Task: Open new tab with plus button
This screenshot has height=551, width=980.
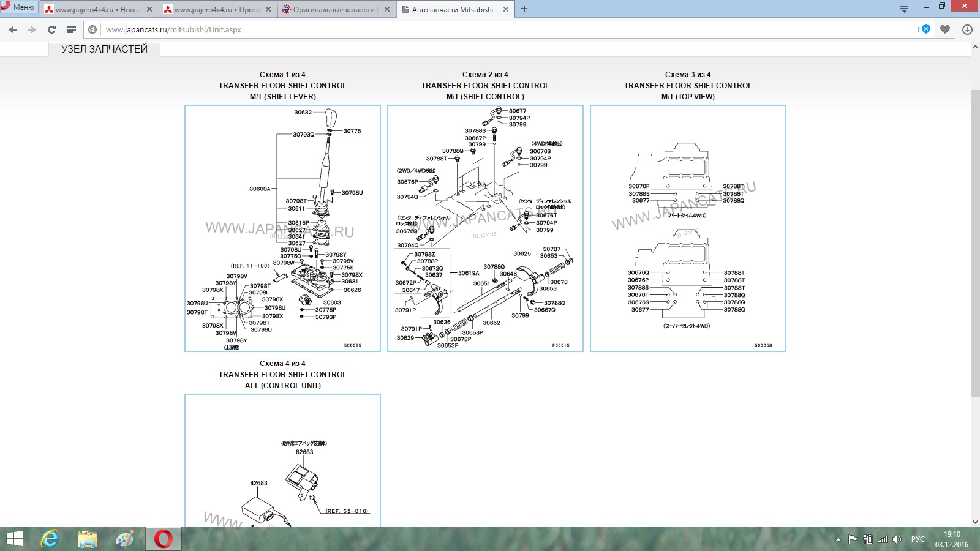Action: pyautogui.click(x=524, y=9)
